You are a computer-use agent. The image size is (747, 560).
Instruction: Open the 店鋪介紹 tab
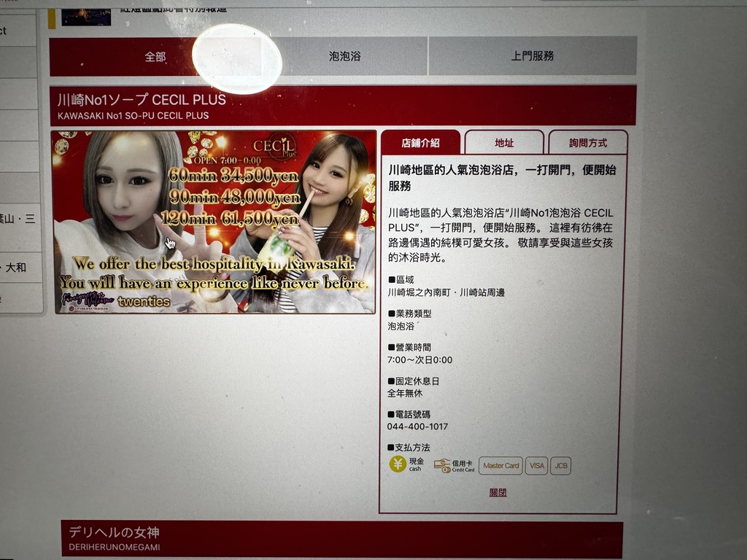point(420,143)
